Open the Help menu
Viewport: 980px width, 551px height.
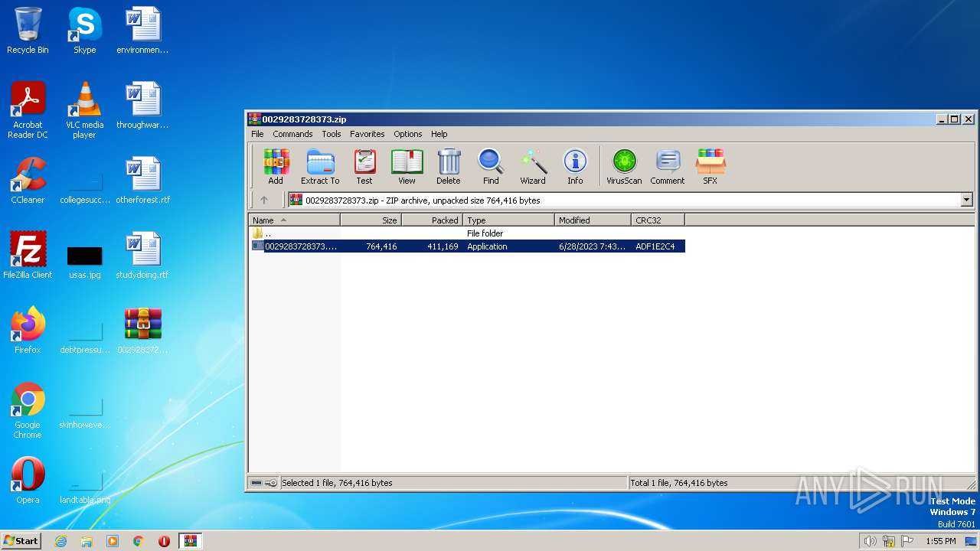[439, 134]
